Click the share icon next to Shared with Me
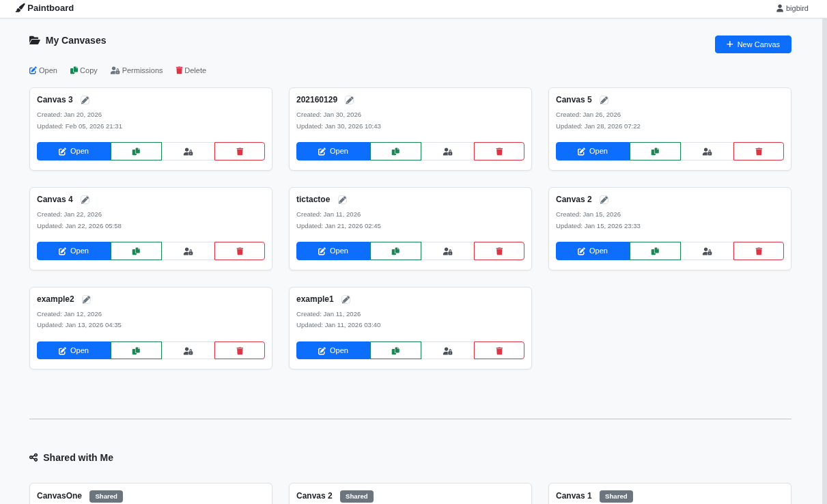The width and height of the screenshot is (827, 504). click(x=33, y=458)
